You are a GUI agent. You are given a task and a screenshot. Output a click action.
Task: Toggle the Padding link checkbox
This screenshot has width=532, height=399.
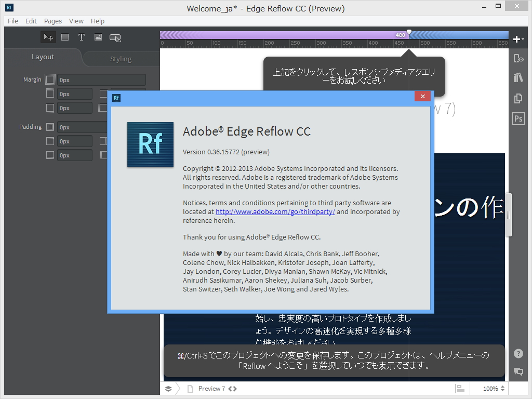pos(50,127)
